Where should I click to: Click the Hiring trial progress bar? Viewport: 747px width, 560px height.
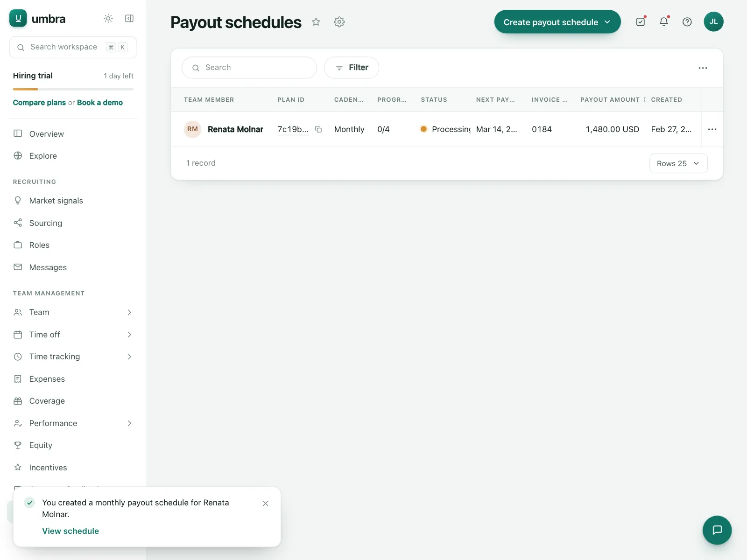73,89
